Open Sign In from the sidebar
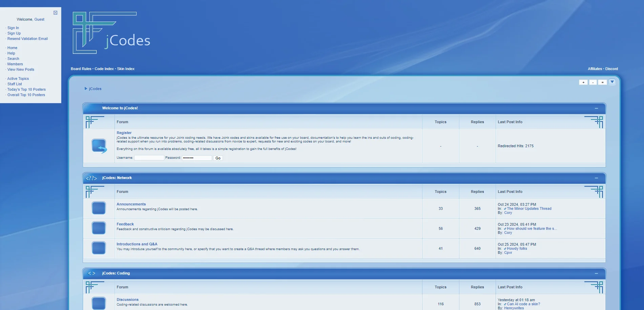The width and height of the screenshot is (644, 310). click(x=13, y=28)
